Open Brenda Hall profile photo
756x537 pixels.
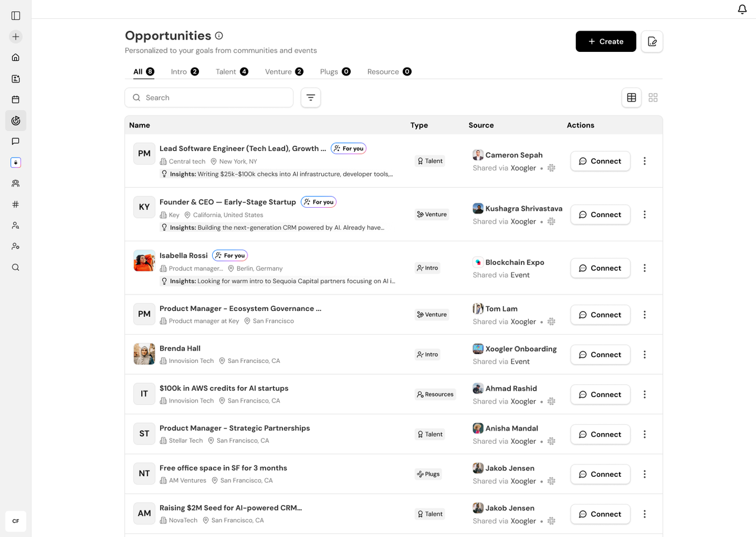[144, 354]
